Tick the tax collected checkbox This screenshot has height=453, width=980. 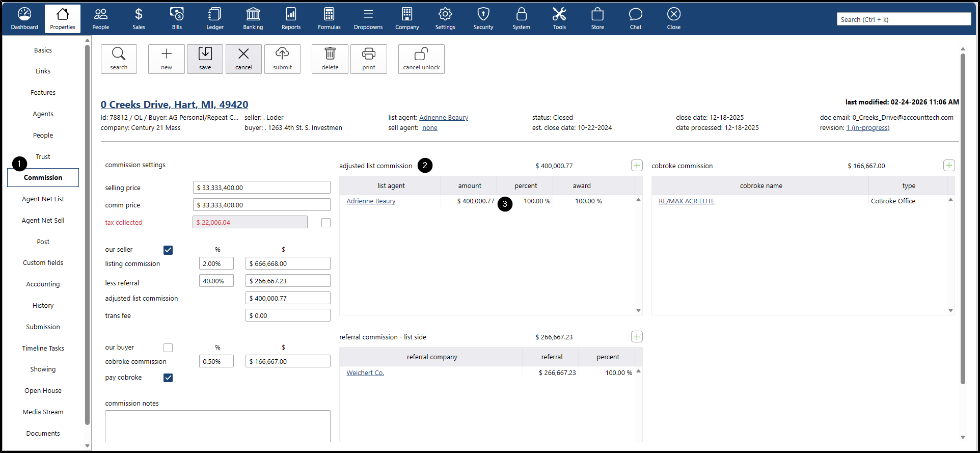pyautogui.click(x=326, y=223)
